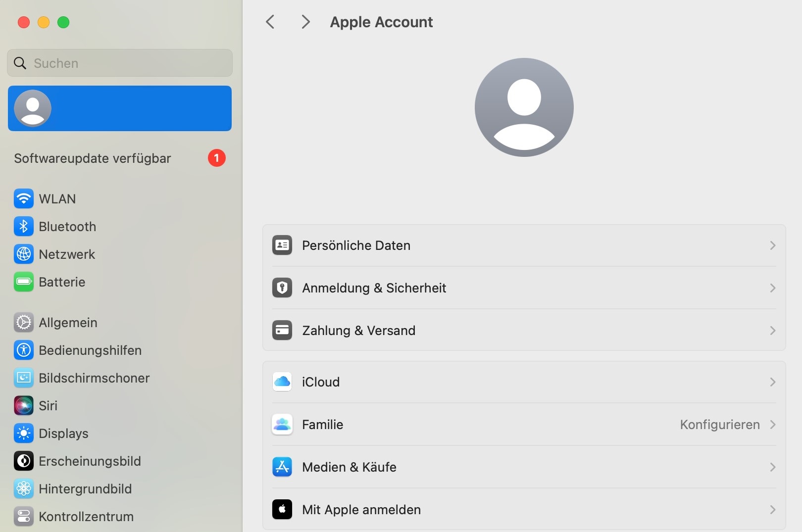
Task: Click the large profile picture
Action: (x=524, y=107)
